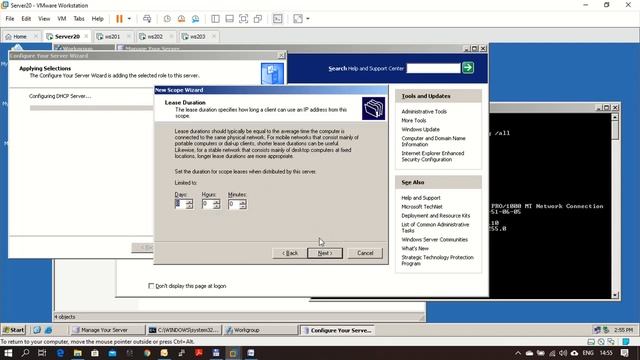640x360 pixels.
Task: Cancel the New Scope Wizard
Action: (365, 253)
